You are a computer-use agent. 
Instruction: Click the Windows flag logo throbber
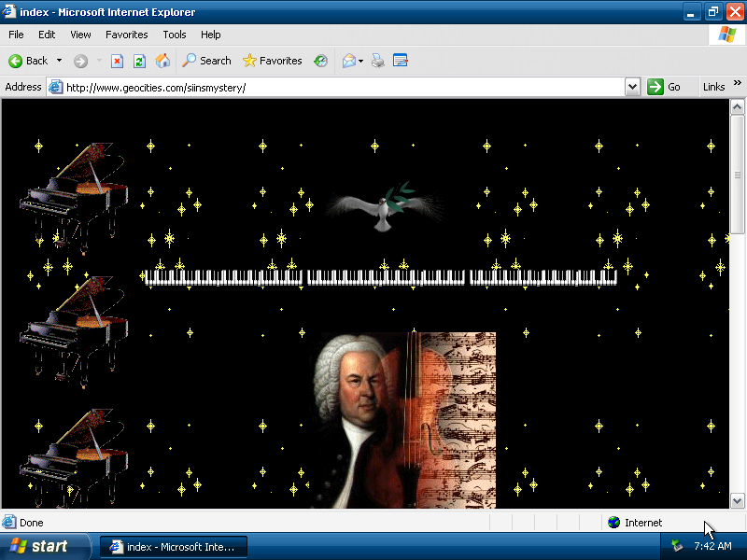pyautogui.click(x=727, y=35)
